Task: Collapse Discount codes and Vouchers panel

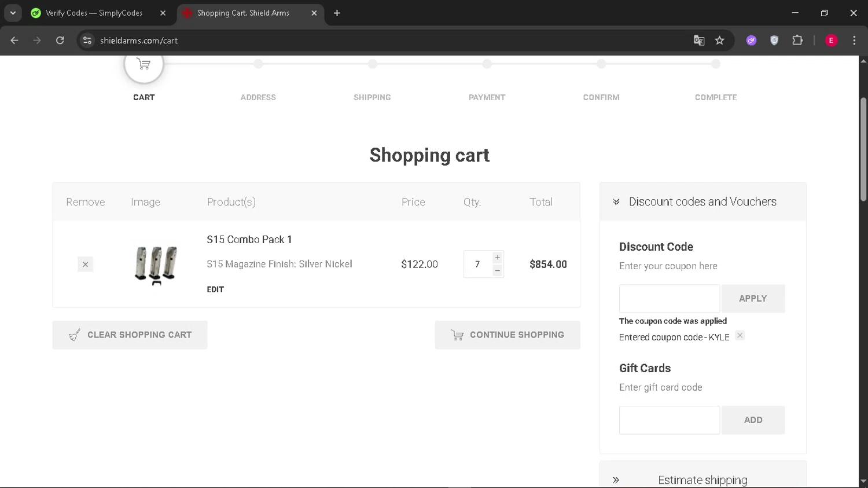Action: click(616, 202)
